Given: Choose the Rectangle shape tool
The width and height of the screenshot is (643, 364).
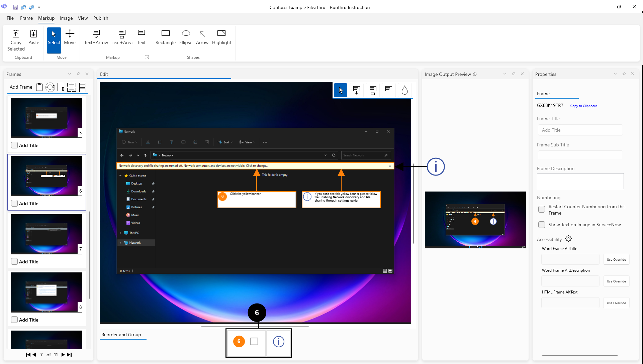Looking at the screenshot, I should [x=165, y=37].
